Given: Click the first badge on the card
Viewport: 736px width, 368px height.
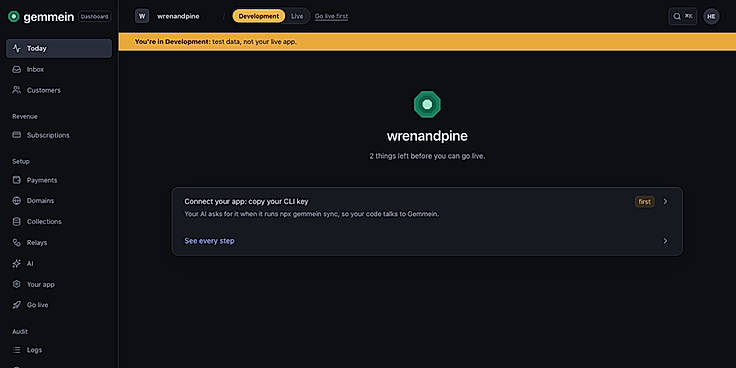Looking at the screenshot, I should tap(644, 202).
